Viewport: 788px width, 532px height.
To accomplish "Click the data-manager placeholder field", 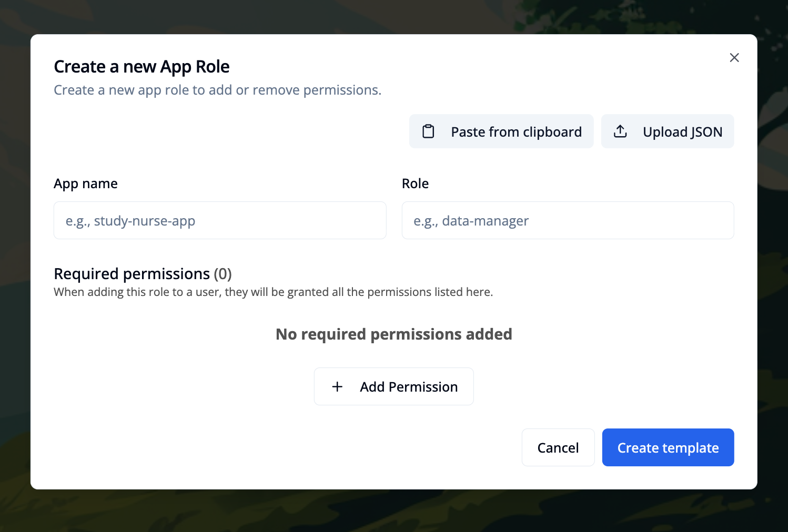I will click(568, 220).
